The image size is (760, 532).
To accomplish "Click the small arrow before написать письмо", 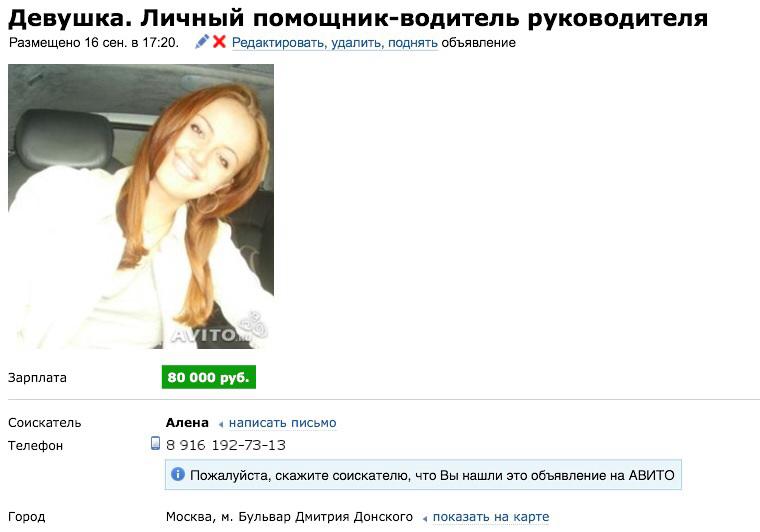I will pyautogui.click(x=221, y=424).
